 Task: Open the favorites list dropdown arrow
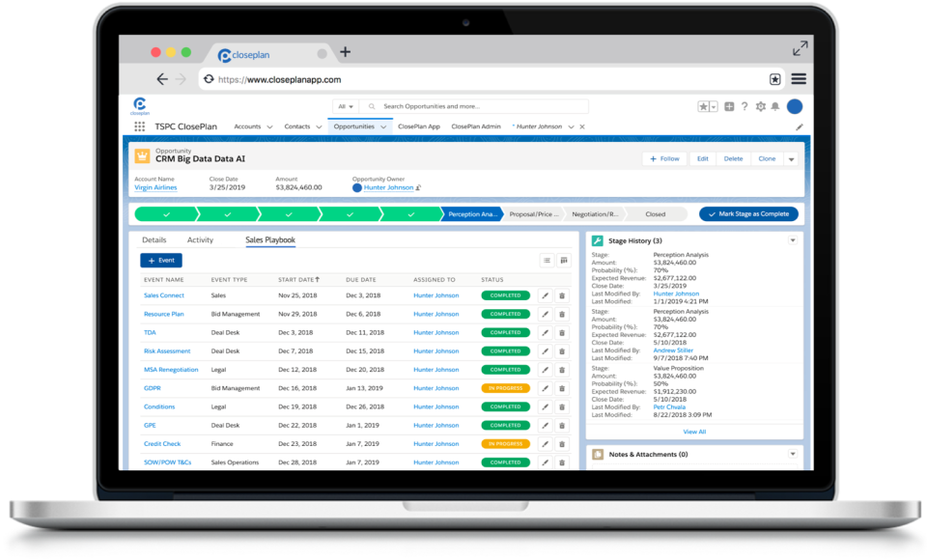click(714, 106)
